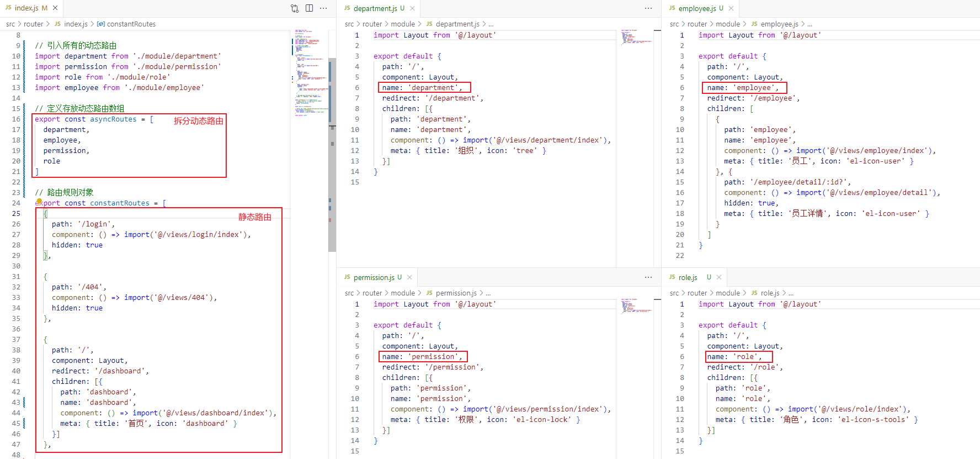The width and height of the screenshot is (980, 459).
Task: Click line number 24 in index.js
Action: (16, 203)
